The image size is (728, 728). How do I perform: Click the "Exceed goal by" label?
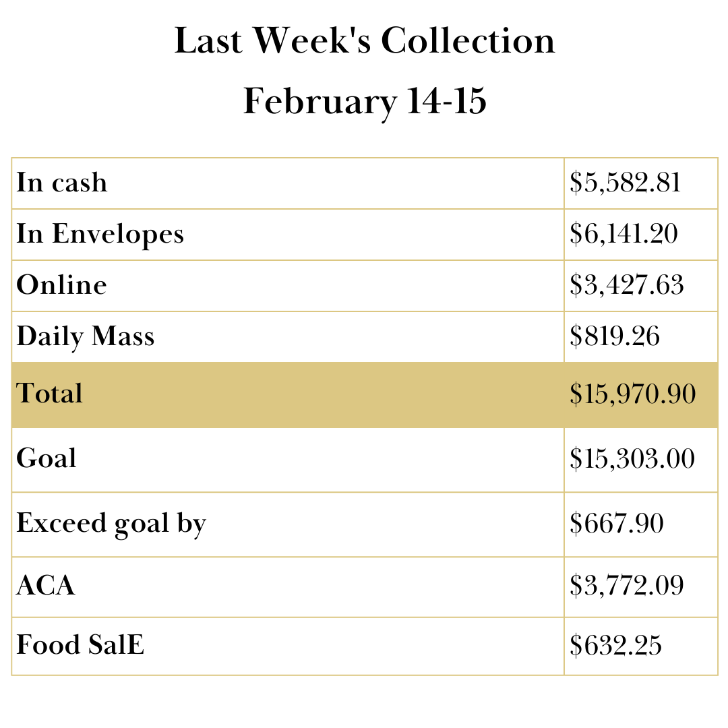pyautogui.click(x=111, y=524)
